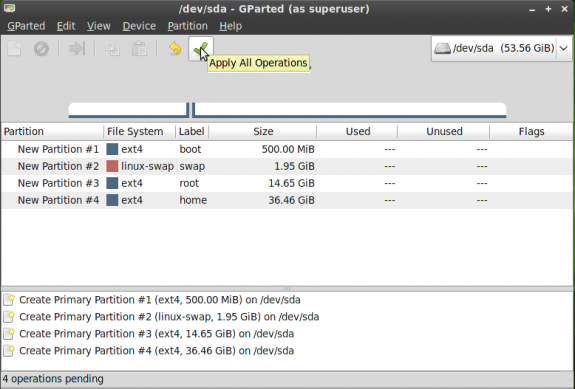
Task: Click icon of pending Create Partition #2 operation
Action: (x=9, y=317)
